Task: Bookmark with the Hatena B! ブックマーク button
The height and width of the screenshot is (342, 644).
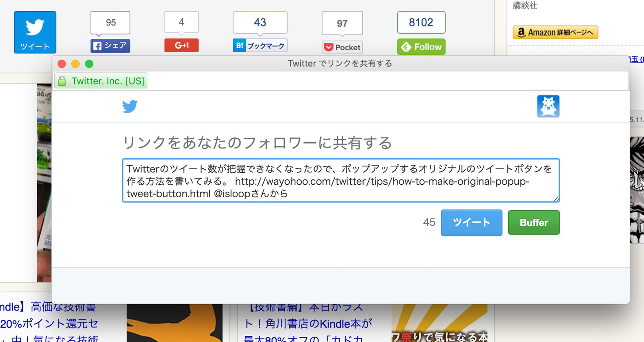Action: [x=260, y=46]
